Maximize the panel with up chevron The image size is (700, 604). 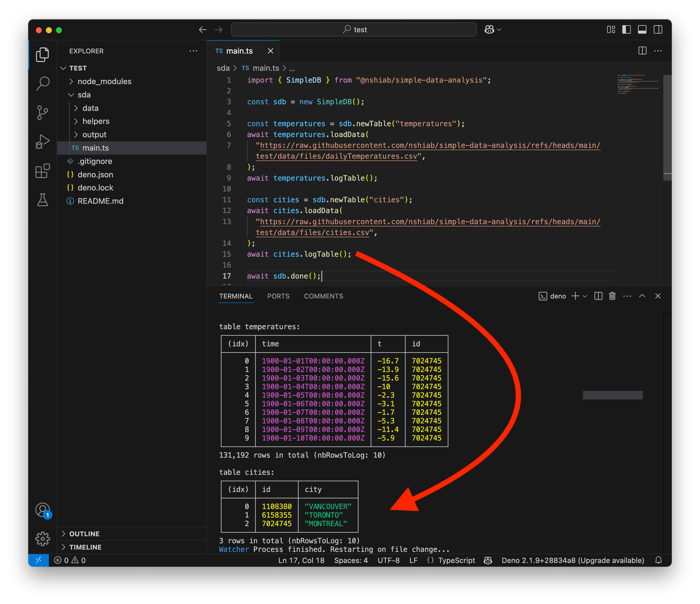[642, 296]
